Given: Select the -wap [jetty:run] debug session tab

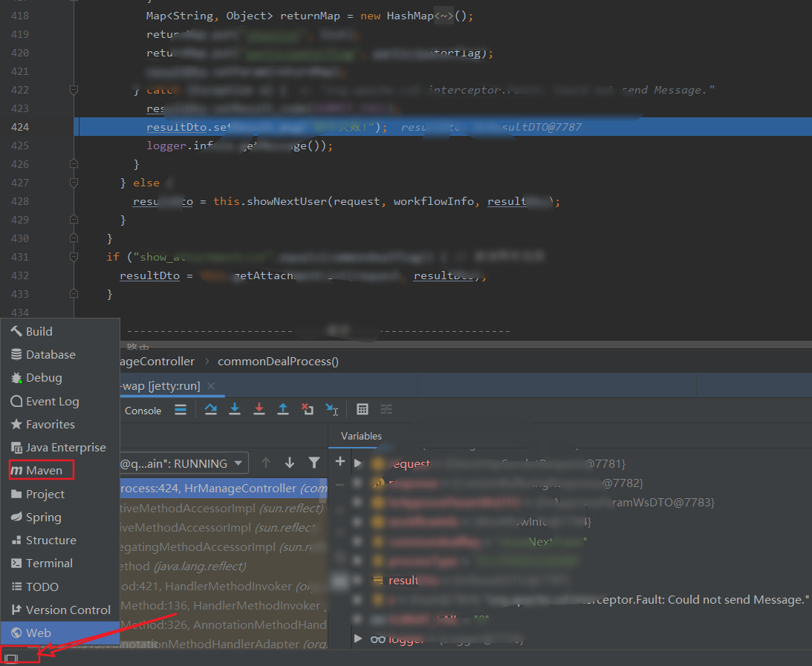Looking at the screenshot, I should [161, 386].
